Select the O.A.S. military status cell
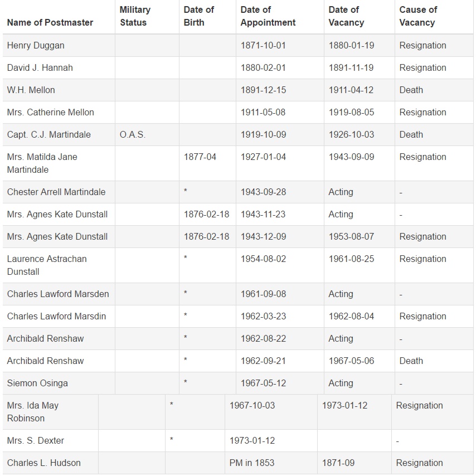Image resolution: width=476 pixels, height=476 pixels. tap(133, 135)
